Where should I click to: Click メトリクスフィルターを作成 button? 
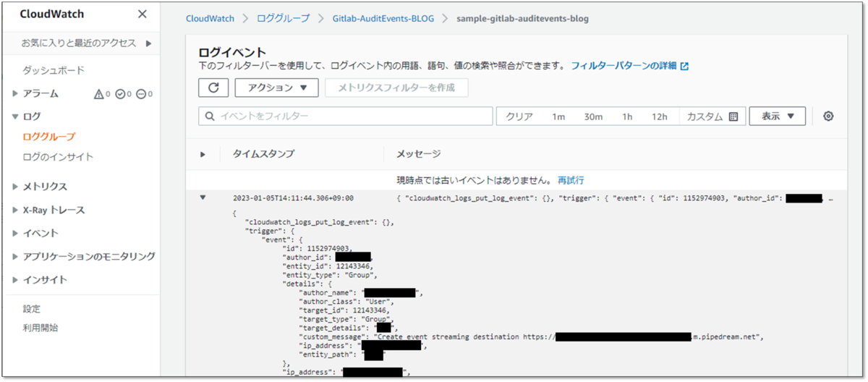pos(396,88)
